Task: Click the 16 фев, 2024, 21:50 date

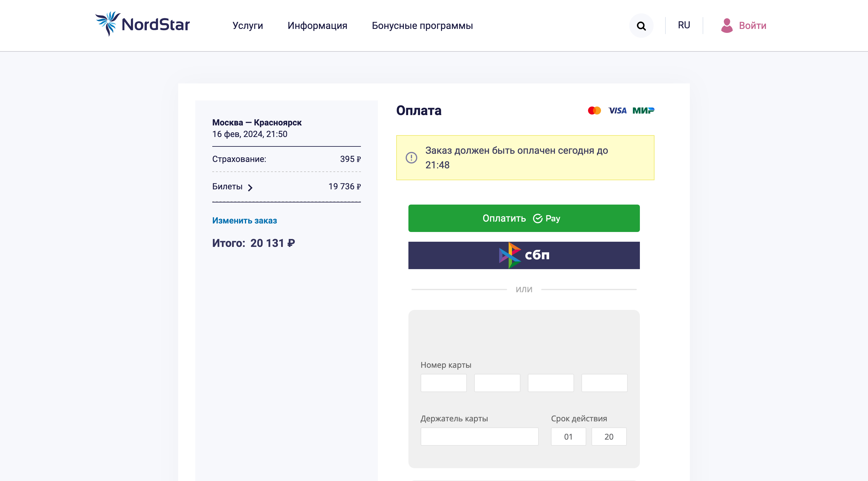Action: point(250,134)
